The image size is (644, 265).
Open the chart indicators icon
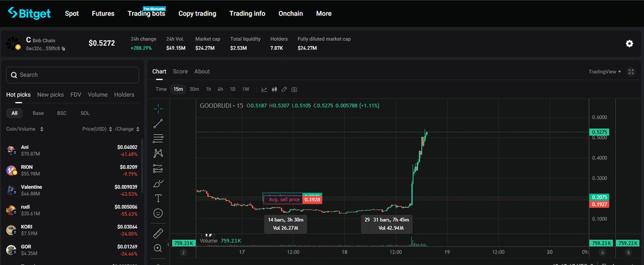tap(265, 89)
